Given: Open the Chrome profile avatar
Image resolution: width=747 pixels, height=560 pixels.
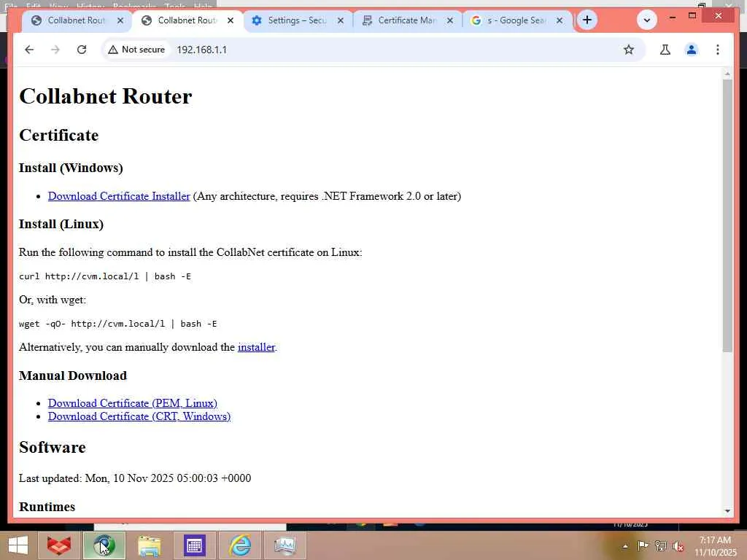Looking at the screenshot, I should (x=692, y=50).
